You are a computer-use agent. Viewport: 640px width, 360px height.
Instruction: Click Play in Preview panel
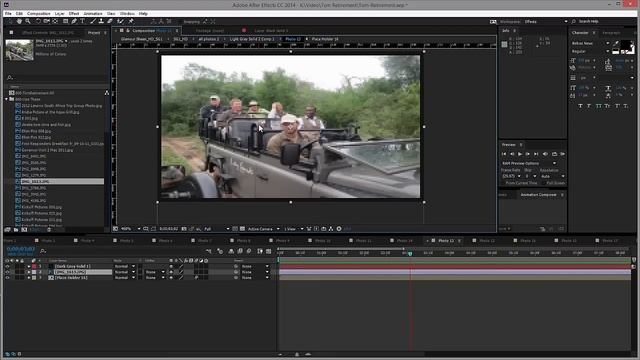[x=520, y=154]
